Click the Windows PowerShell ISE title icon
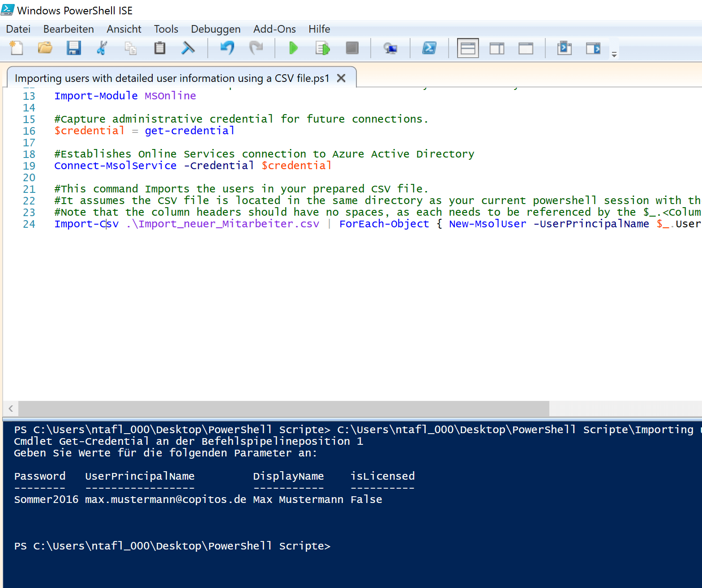Viewport: 702px width, 588px height. pyautogui.click(x=8, y=10)
